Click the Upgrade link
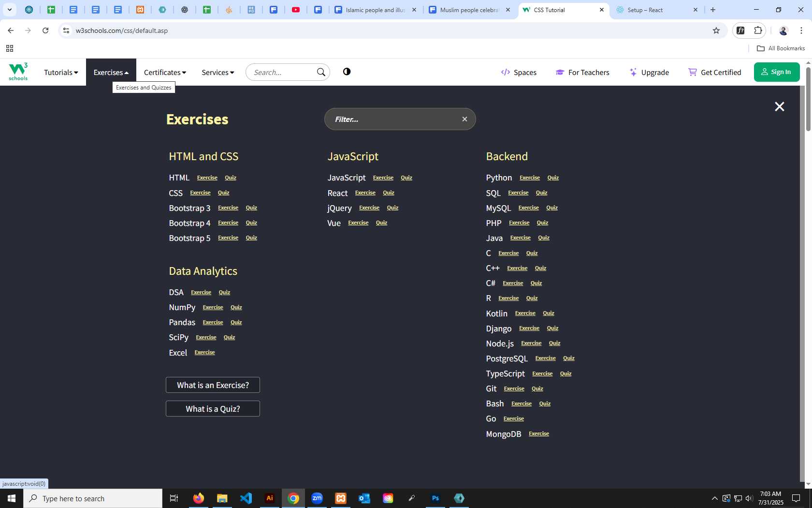The width and height of the screenshot is (812, 508). [x=649, y=72]
